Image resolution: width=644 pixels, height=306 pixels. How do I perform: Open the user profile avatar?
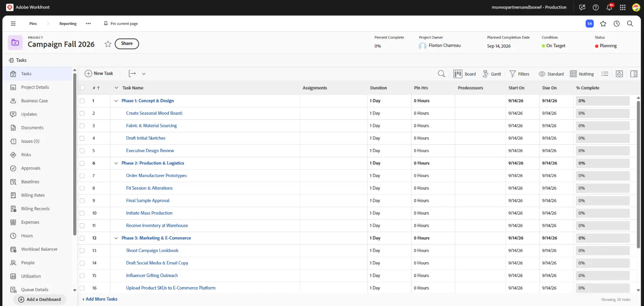click(636, 7)
